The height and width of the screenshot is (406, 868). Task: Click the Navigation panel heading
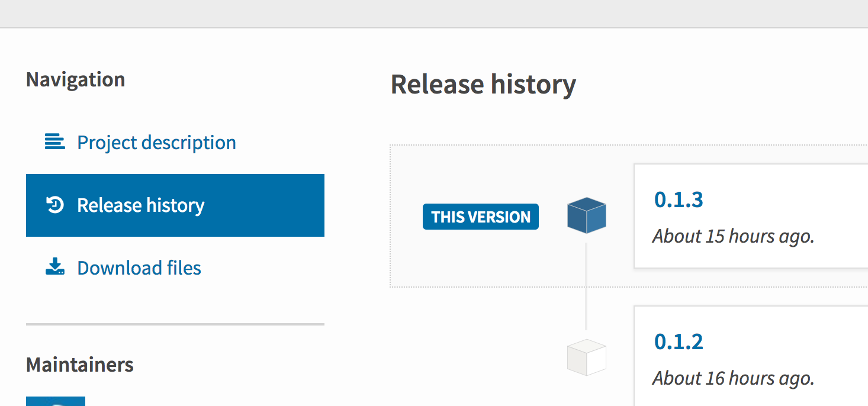[75, 79]
